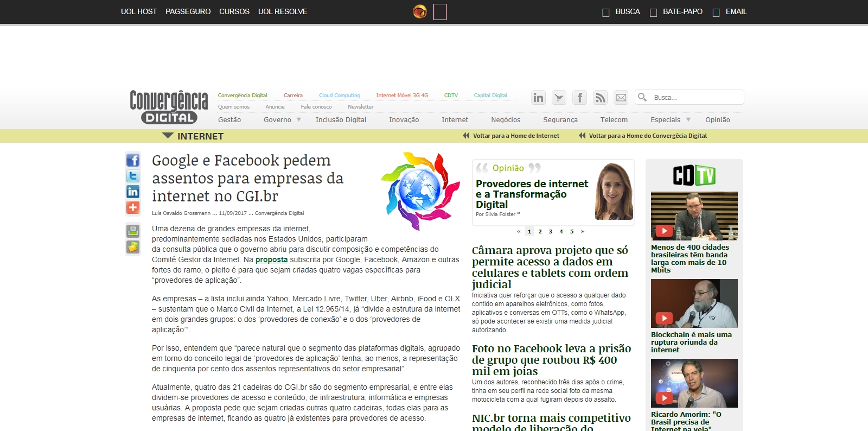Open the Negócios menu
The height and width of the screenshot is (431, 868).
506,119
